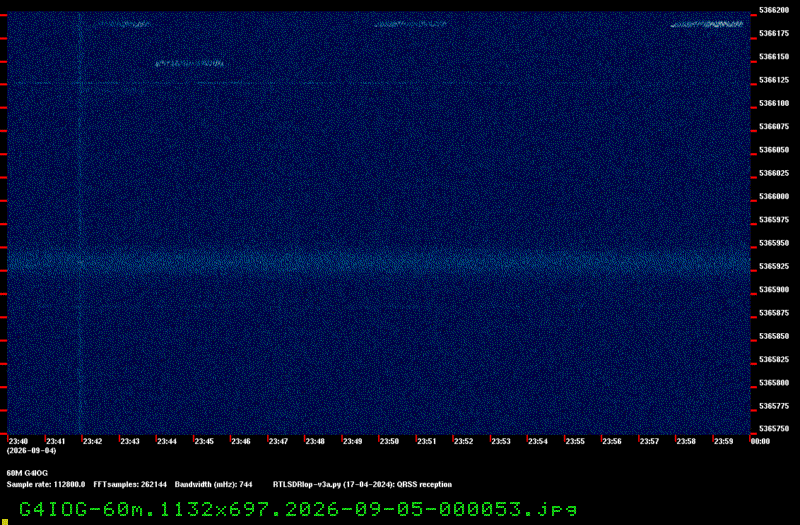
Task: Click the RTLSDRlop-v3a.py QRSS reception text
Action: tap(362, 485)
